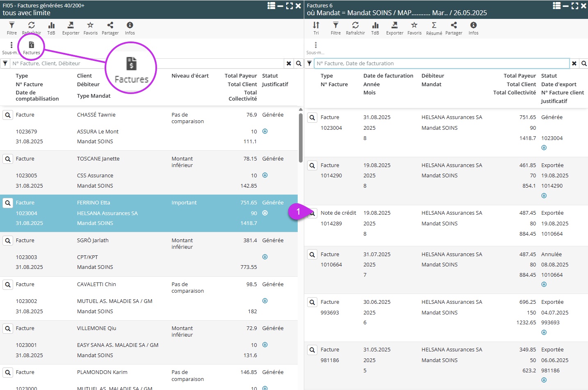
Task: Download justificatif for invoice 1023005
Action: click(x=265, y=175)
